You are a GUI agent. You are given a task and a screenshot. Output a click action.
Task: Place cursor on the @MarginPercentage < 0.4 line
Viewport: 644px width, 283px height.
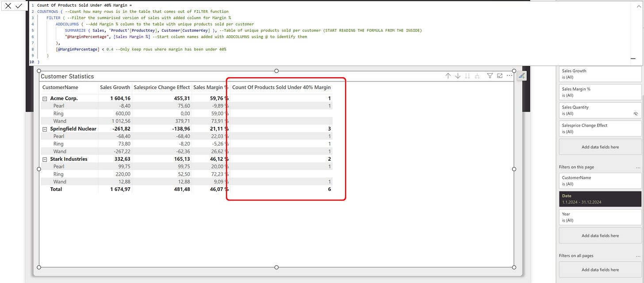(x=141, y=49)
